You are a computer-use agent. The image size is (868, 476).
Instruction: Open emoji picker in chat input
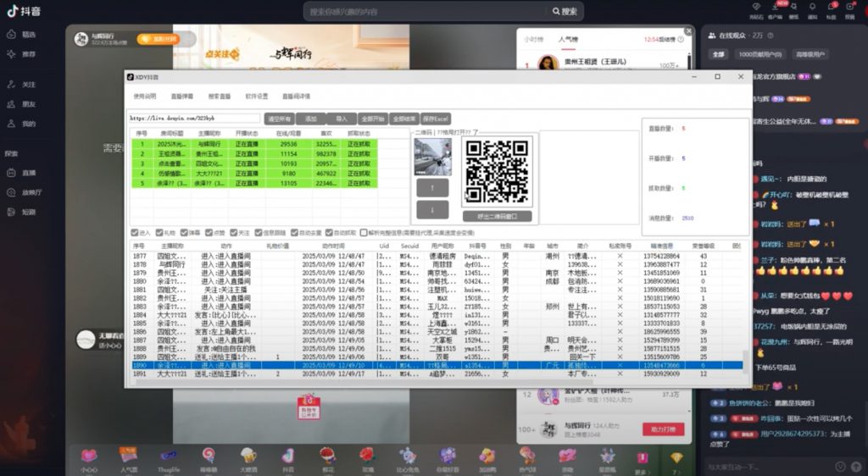point(840,467)
